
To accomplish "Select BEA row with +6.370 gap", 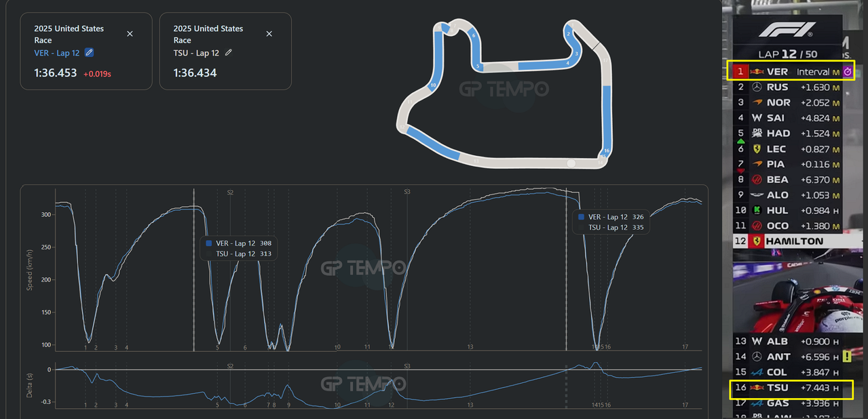I will pyautogui.click(x=788, y=180).
